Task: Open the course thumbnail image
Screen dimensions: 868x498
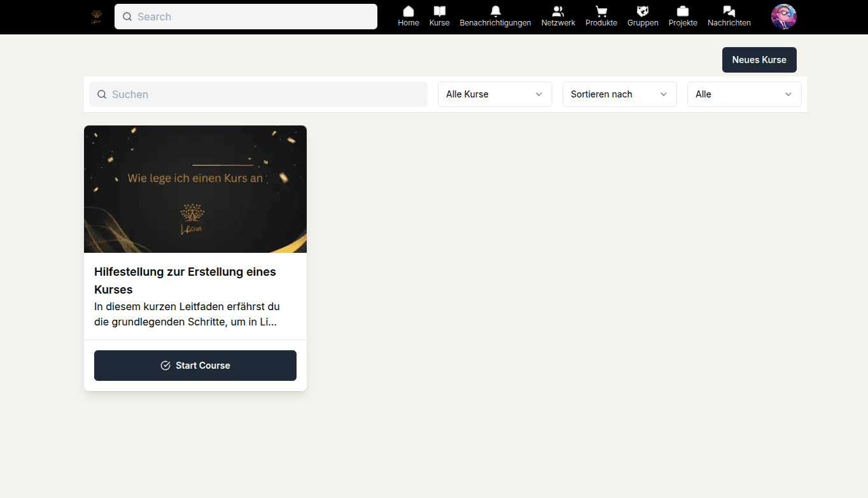Action: pos(195,189)
